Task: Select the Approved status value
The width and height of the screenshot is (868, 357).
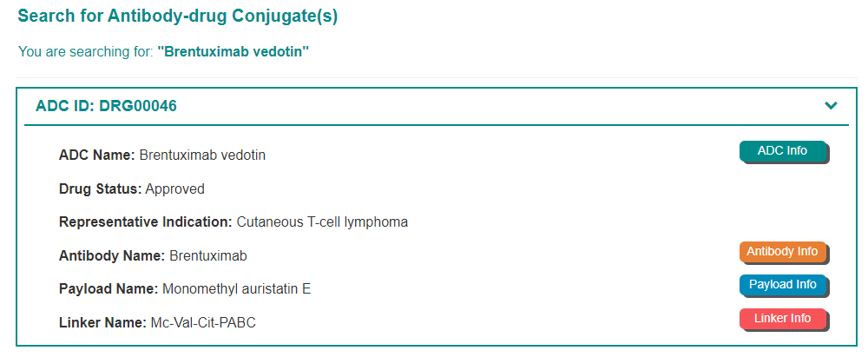Action: point(175,188)
